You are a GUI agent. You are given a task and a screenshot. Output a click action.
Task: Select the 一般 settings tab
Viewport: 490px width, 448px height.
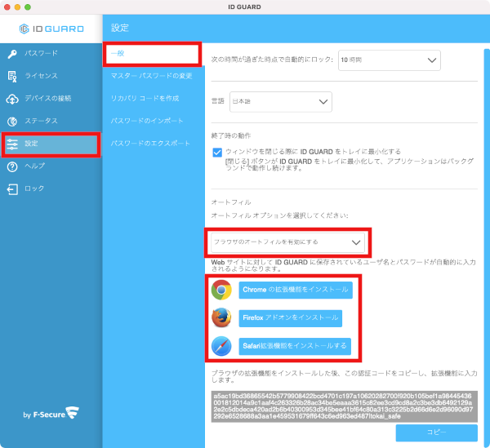click(x=152, y=54)
